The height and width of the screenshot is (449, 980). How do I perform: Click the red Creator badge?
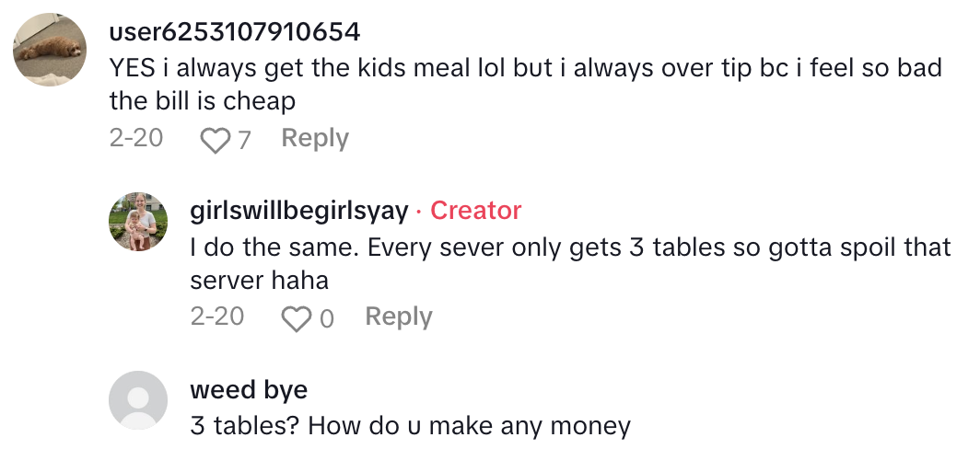pos(475,211)
